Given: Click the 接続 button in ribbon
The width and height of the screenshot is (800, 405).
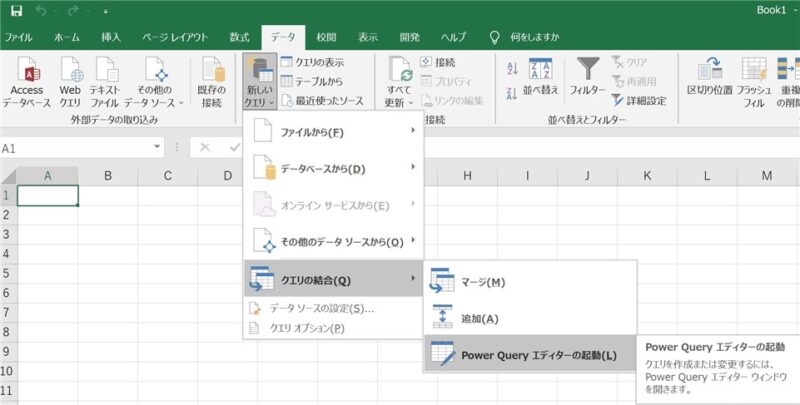Looking at the screenshot, I should 438,62.
